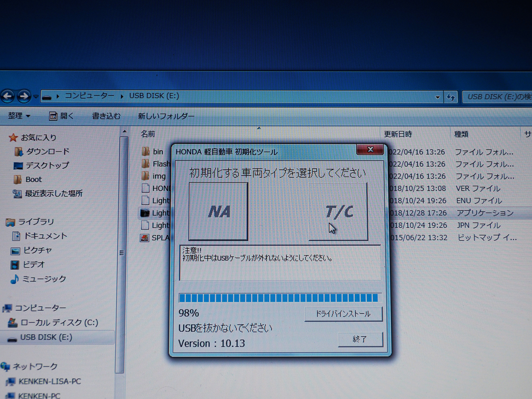Viewport: 532px width, 399px height.
Task: Click the ドライバインストール button
Action: (343, 314)
